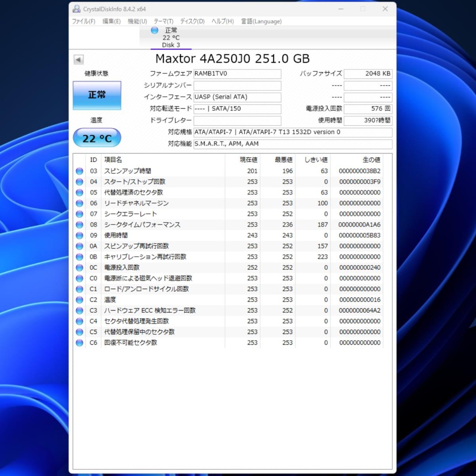476x476 pixels.
Task: Click raw value 0000000064A2
Action: (360, 311)
